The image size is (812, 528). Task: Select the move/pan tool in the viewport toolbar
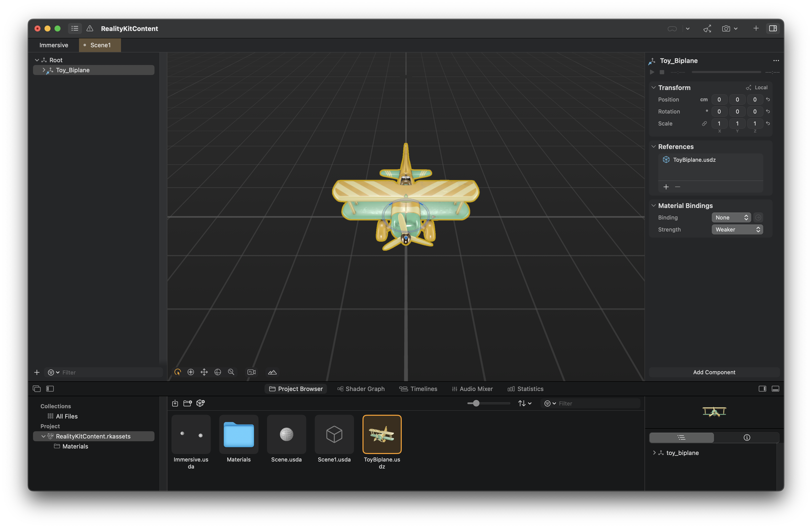point(204,372)
